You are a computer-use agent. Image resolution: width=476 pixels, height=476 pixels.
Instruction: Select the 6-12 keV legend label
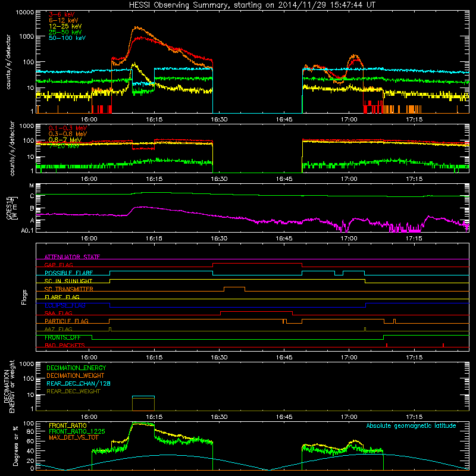(x=64, y=20)
